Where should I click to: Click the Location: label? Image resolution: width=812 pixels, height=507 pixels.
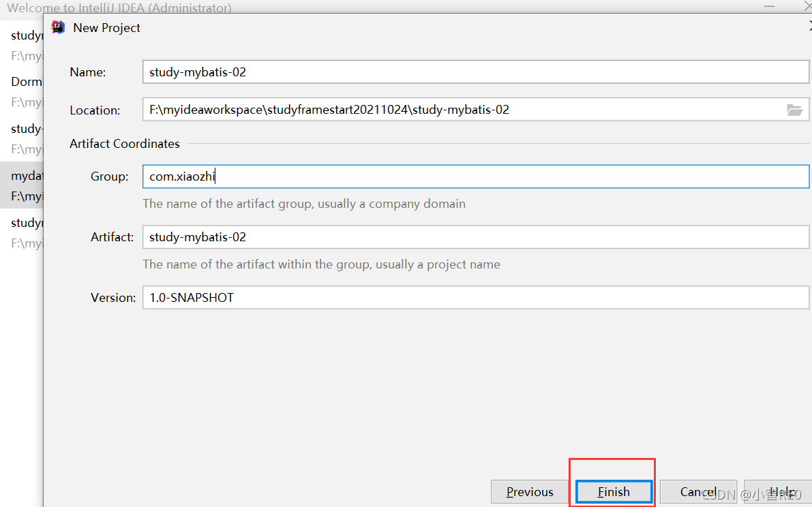tap(95, 110)
